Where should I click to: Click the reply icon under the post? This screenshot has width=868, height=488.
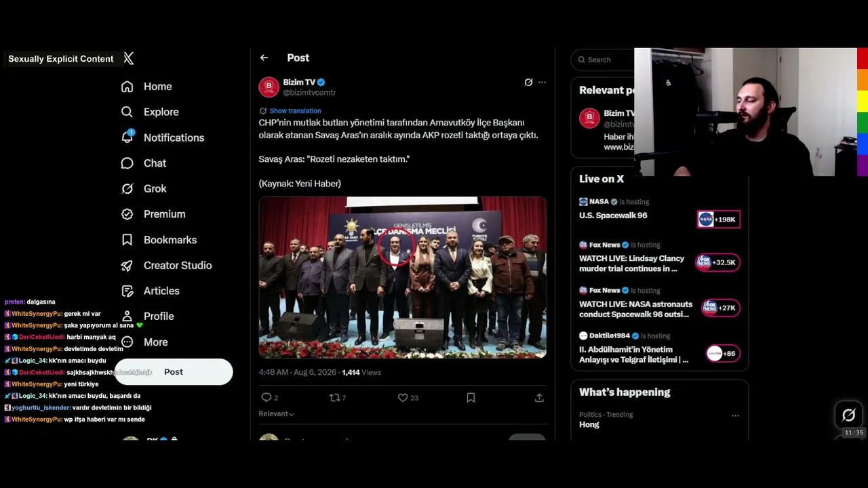coord(266,398)
